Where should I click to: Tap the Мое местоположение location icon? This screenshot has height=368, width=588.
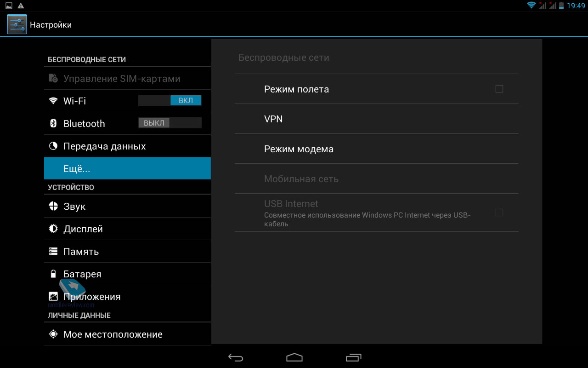pyautogui.click(x=53, y=334)
